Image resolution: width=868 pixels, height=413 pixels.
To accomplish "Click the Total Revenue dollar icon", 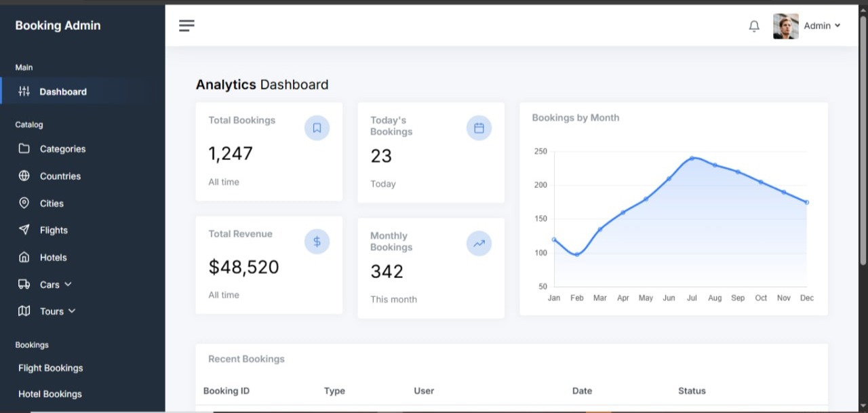I will click(x=317, y=241).
